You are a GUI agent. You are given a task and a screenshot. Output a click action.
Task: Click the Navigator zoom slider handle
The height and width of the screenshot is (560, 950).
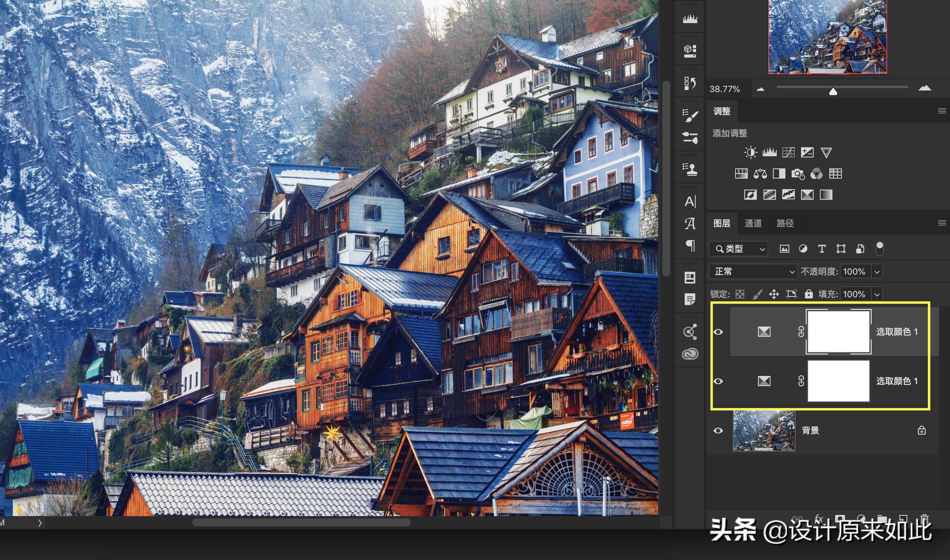833,92
